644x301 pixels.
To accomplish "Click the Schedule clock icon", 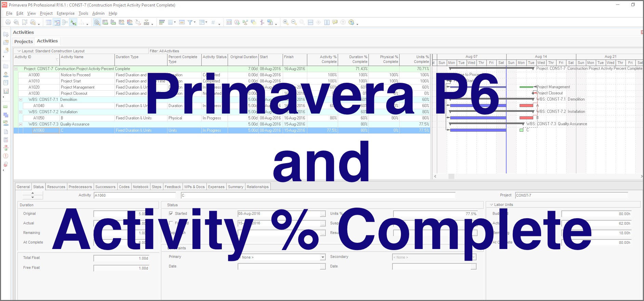I will 237,22.
